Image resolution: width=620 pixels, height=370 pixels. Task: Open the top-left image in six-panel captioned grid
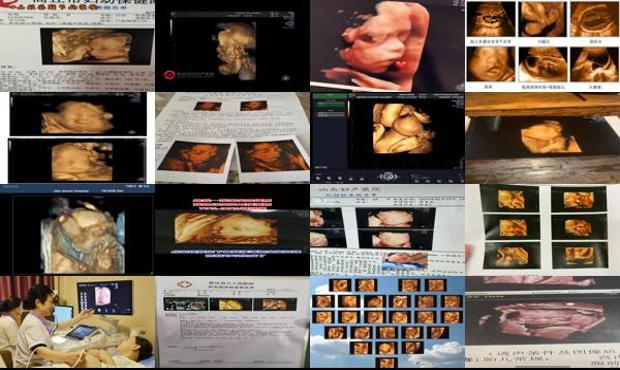tap(491, 20)
